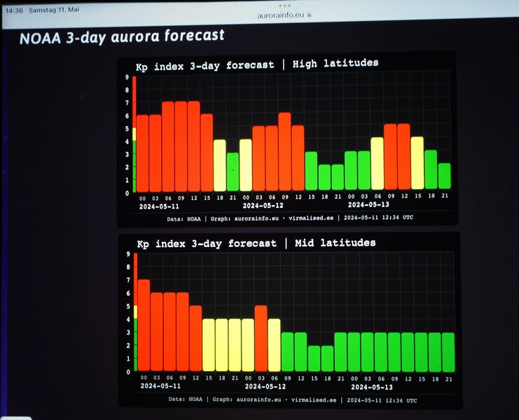This screenshot has width=519, height=420.
Task: Select the 2024-05-12 03h red bar in Mid latitudes
Action: 261,338
